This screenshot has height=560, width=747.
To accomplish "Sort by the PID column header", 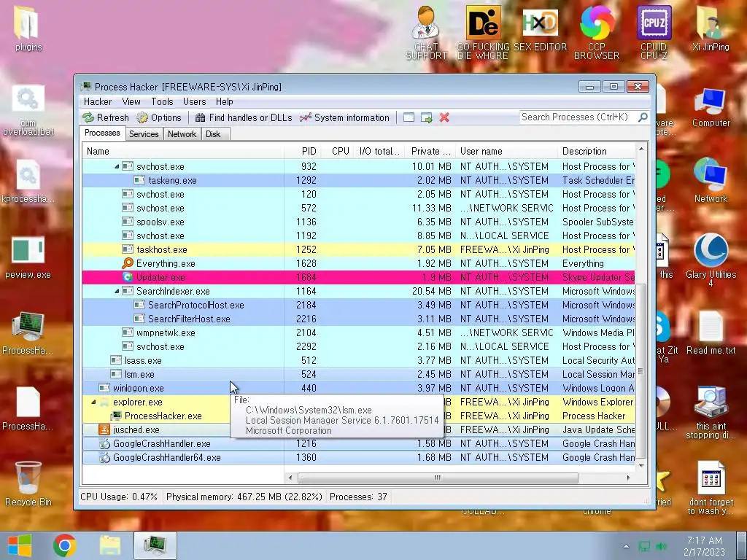I will click(x=302, y=152).
